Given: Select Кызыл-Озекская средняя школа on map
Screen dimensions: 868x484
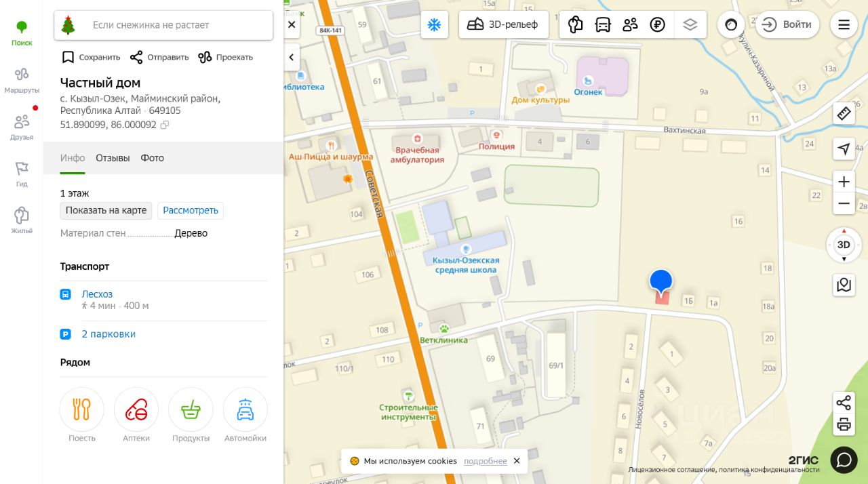Looking at the screenshot, I should click(467, 260).
